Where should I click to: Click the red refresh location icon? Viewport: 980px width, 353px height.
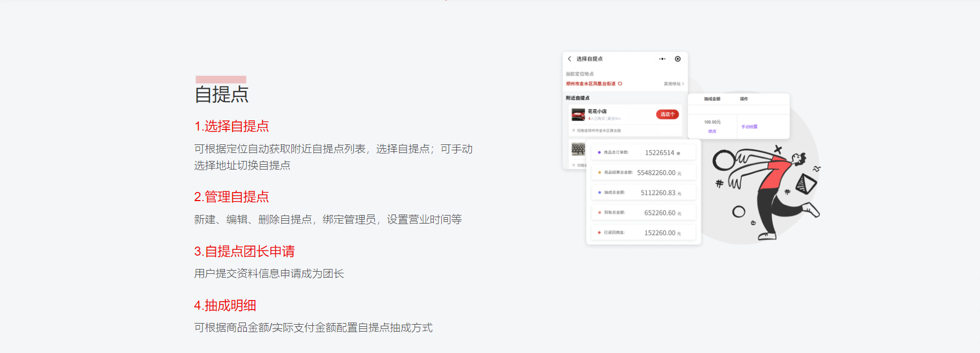620,83
